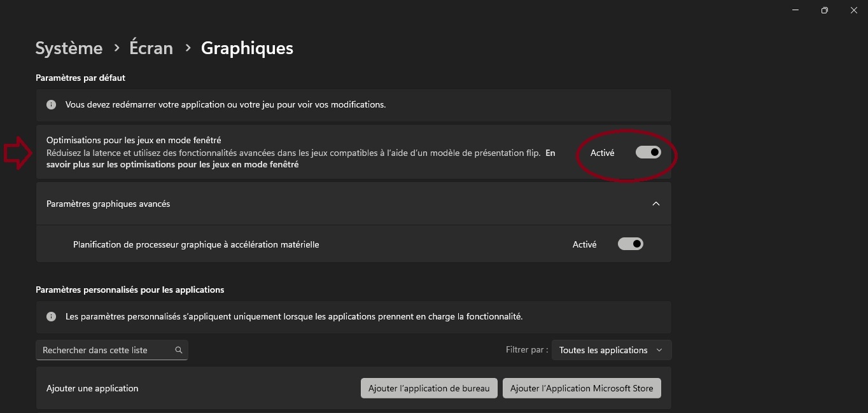
Task: Go back to the Système breadcrumb
Action: 69,48
